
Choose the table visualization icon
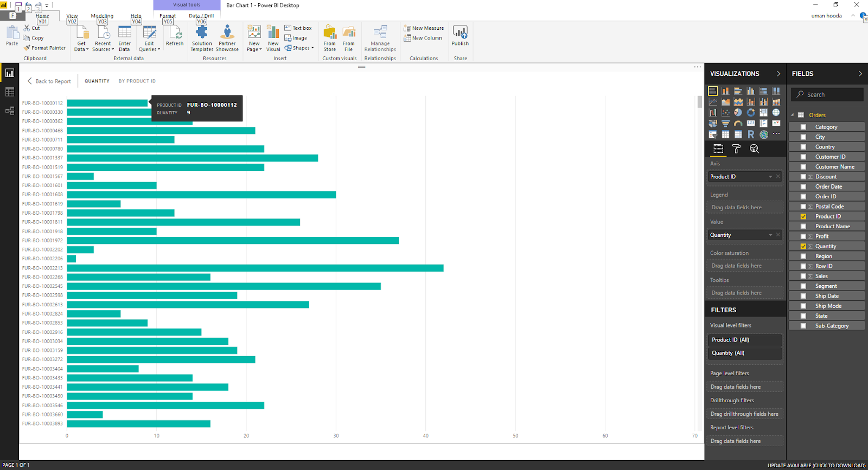point(725,134)
